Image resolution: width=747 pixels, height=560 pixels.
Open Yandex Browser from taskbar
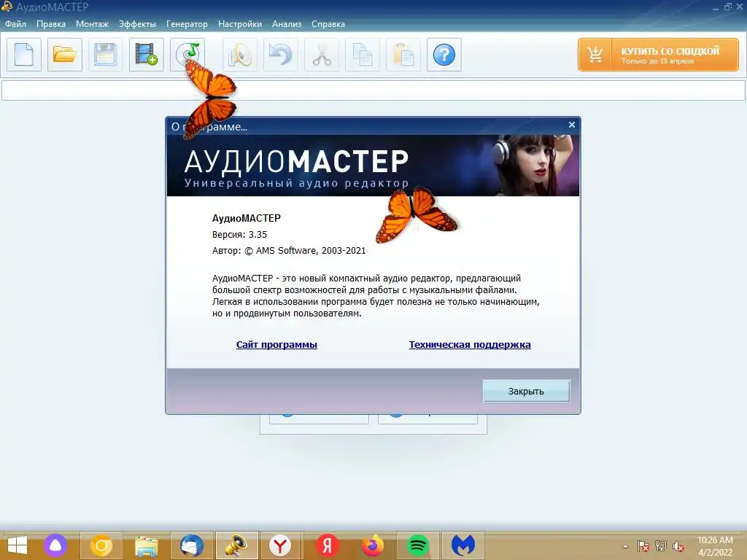click(280, 545)
